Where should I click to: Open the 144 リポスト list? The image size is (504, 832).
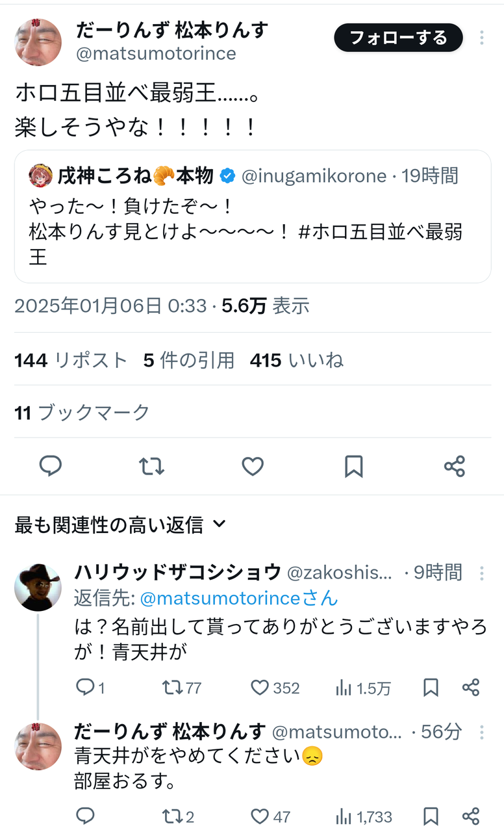(x=71, y=360)
